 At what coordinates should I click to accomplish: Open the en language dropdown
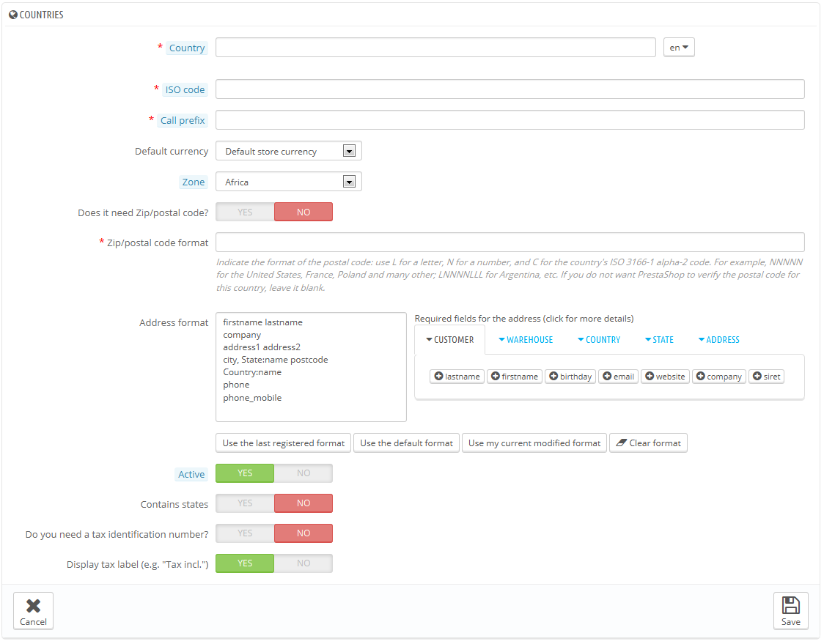(x=679, y=48)
